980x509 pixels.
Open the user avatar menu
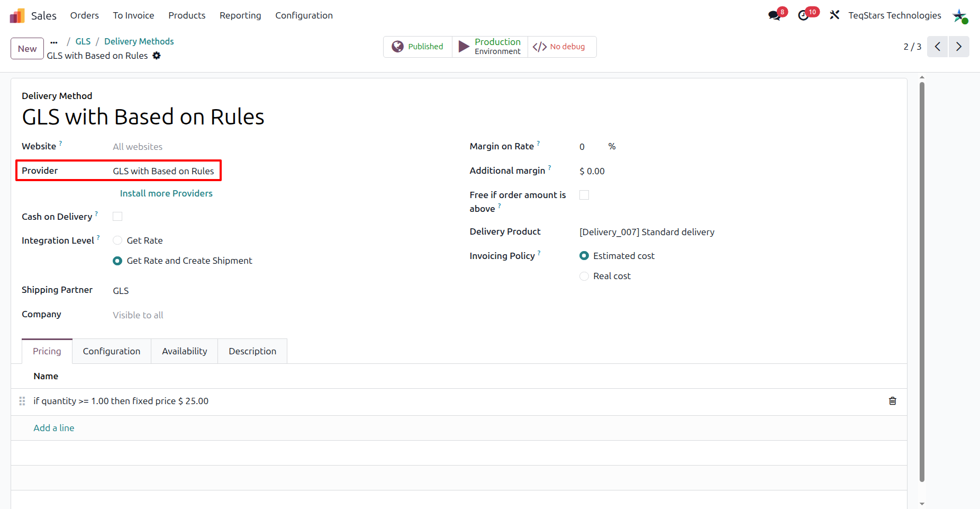960,15
